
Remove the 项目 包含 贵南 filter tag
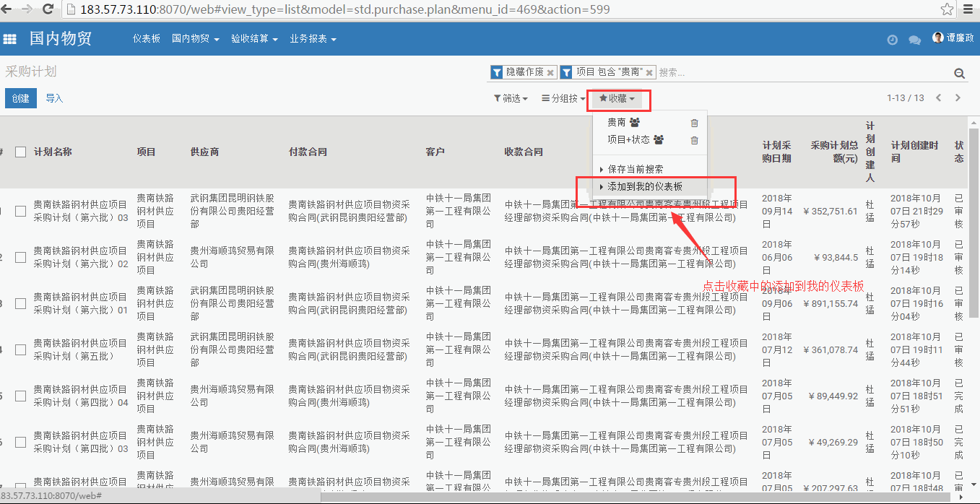pos(649,73)
